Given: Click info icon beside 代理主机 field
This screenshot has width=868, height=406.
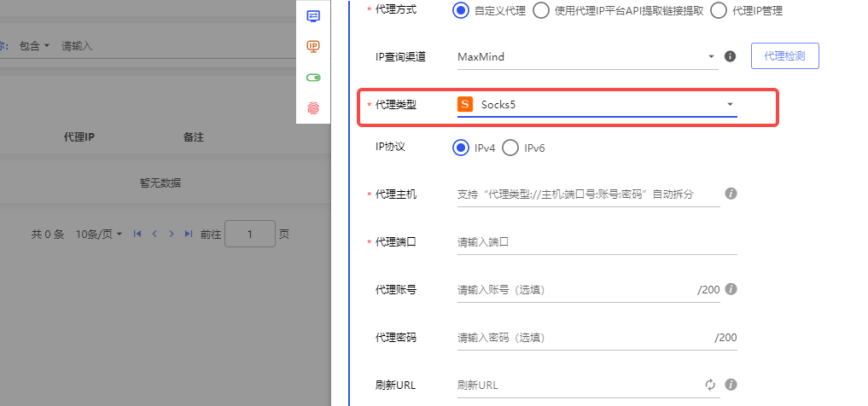Looking at the screenshot, I should pyautogui.click(x=731, y=194).
